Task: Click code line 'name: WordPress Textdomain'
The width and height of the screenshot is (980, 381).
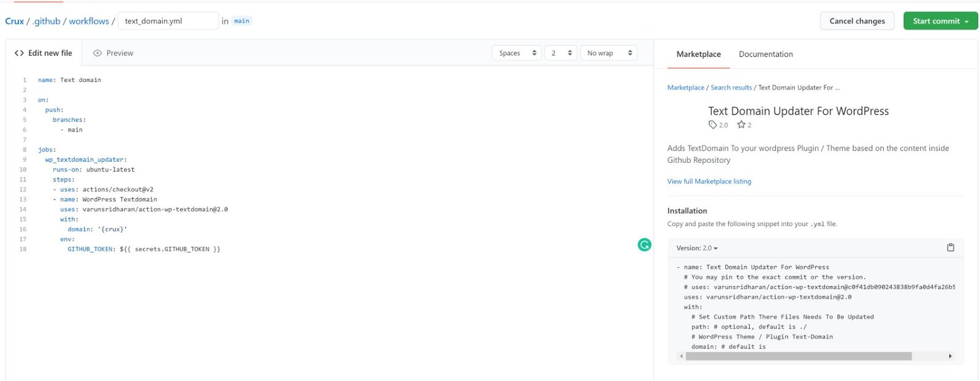Action: pos(105,200)
